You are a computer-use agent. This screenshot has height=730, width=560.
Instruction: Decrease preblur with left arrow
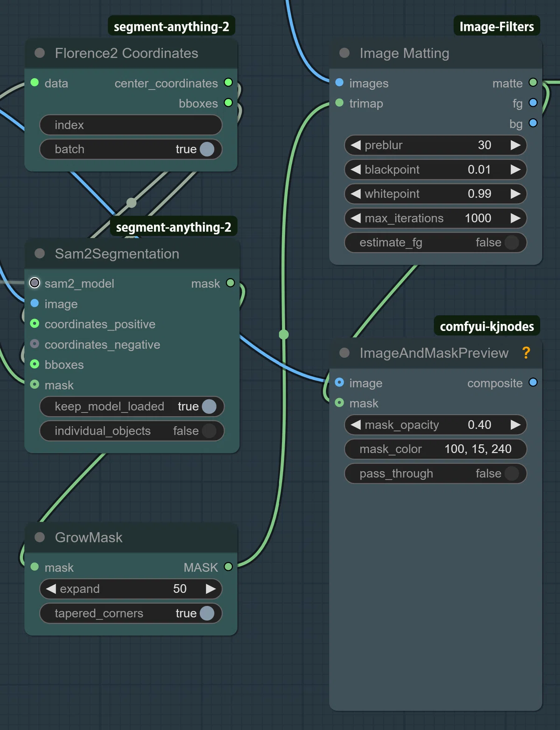(356, 145)
